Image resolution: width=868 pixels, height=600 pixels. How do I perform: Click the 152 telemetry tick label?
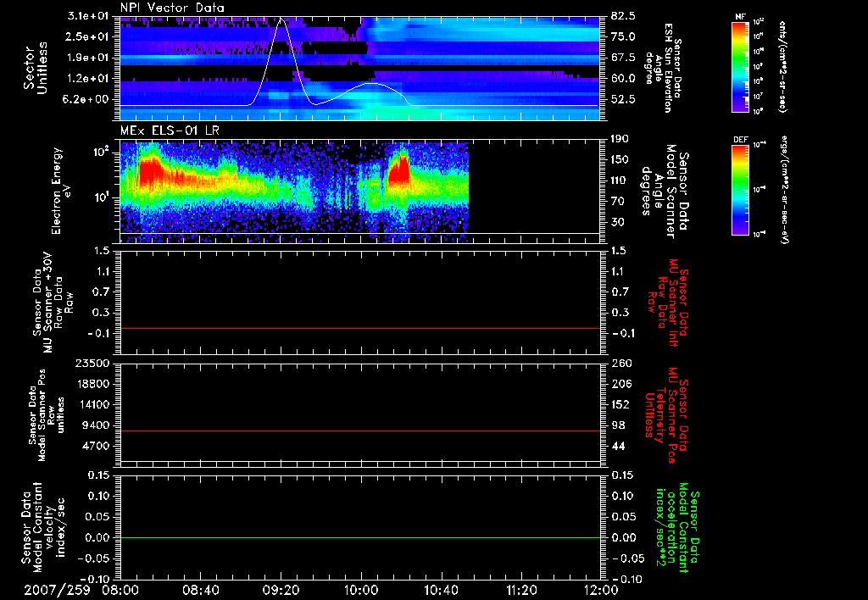click(x=620, y=404)
